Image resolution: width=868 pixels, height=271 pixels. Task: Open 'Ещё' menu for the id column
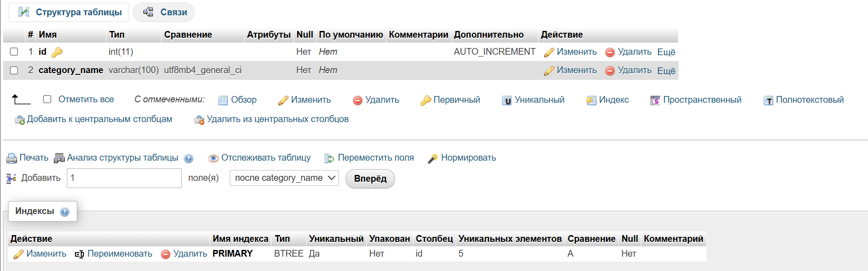tap(666, 52)
